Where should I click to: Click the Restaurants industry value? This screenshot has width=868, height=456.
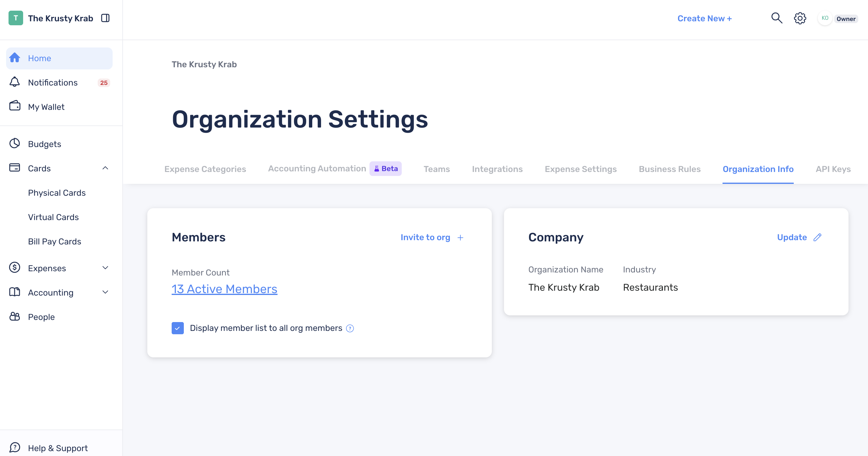pyautogui.click(x=650, y=287)
